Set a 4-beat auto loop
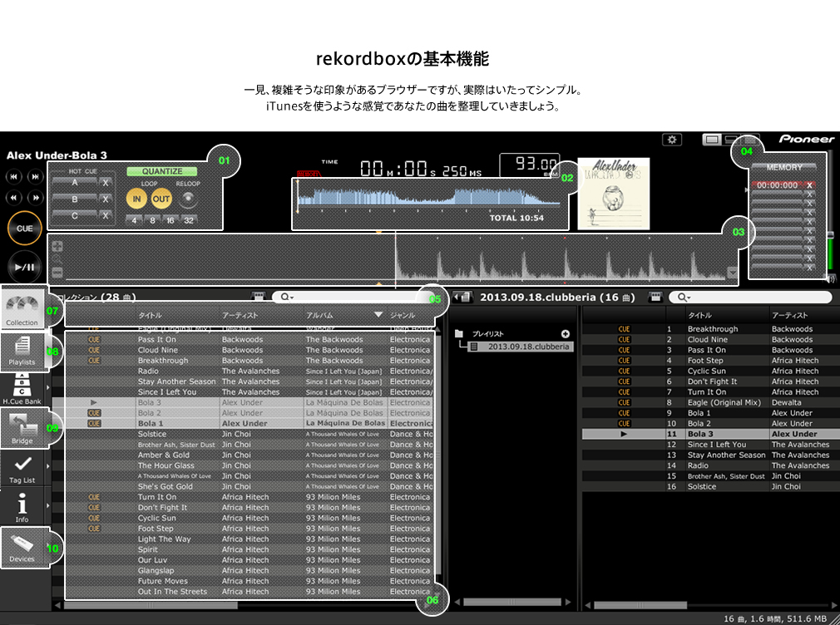 coord(134,220)
